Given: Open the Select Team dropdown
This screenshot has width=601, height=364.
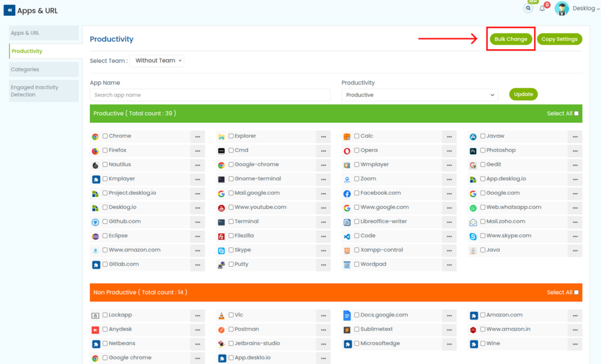Looking at the screenshot, I should (x=157, y=60).
